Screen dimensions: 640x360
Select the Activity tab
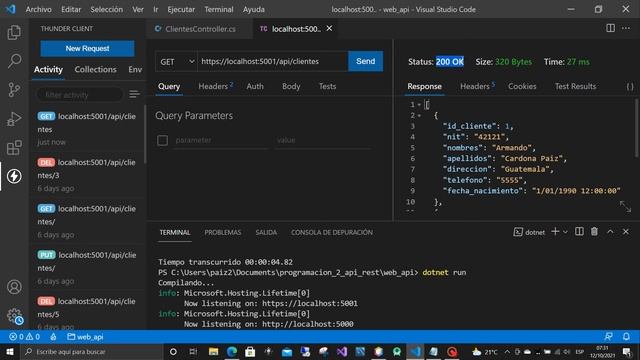tap(48, 69)
